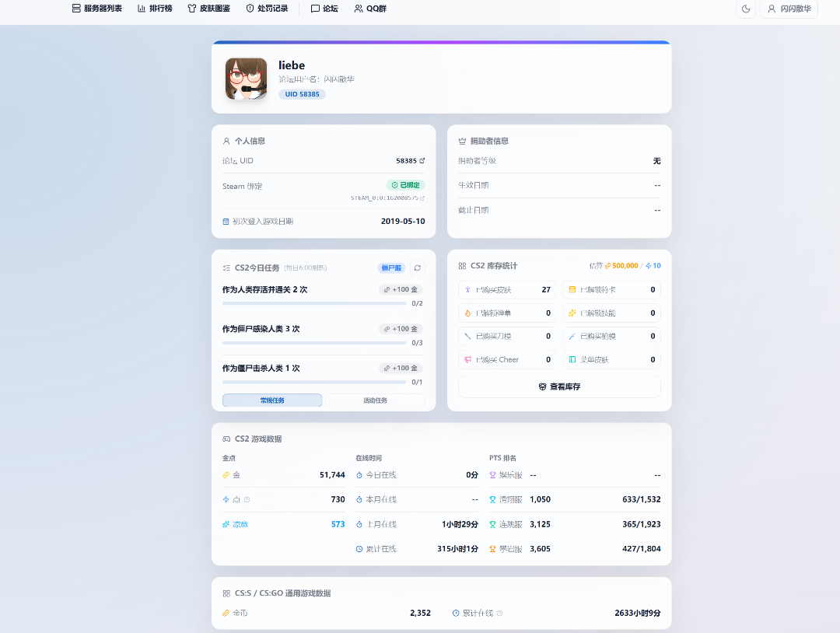Image resolution: width=840 pixels, height=633 pixels.
Task: Click the 2019-05-10 first login date
Action: 403,221
